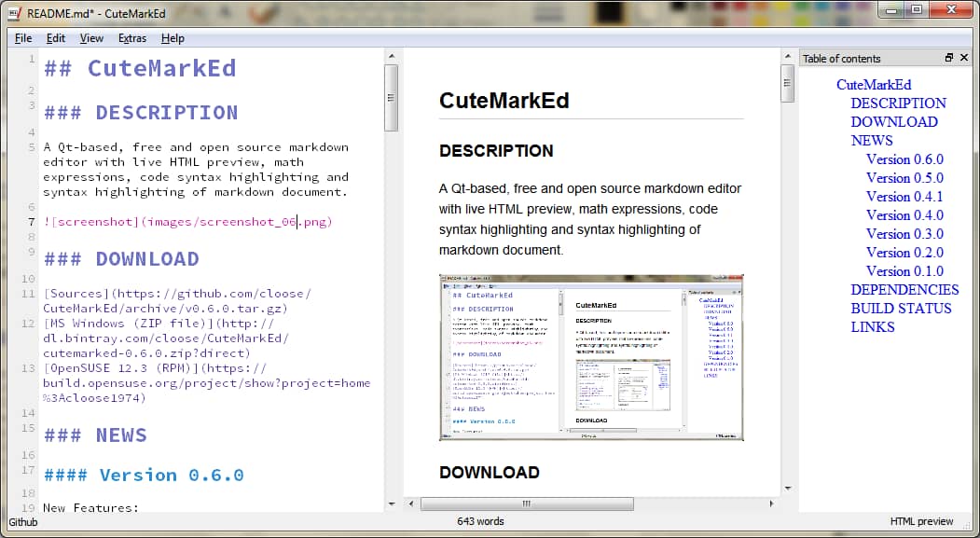Select "NEWS" in the table of contents
Screen dimensions: 980x538
point(871,140)
